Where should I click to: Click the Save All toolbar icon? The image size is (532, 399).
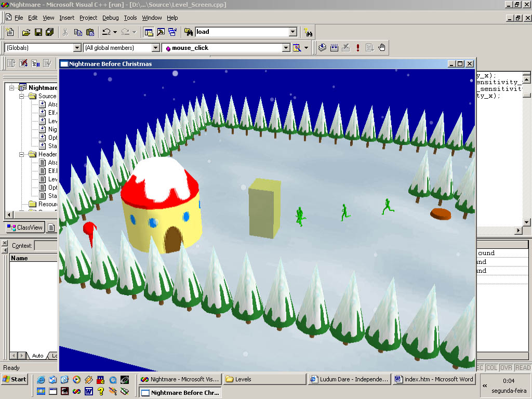49,32
